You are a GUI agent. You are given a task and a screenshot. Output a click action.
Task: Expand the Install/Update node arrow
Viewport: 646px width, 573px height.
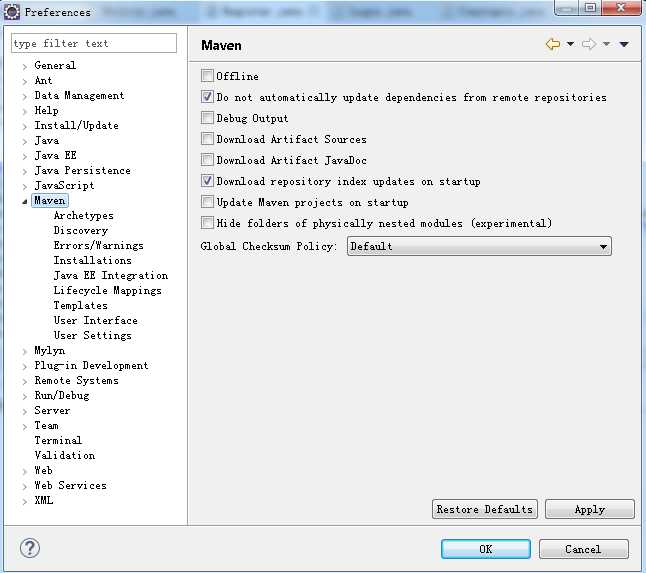coord(25,126)
